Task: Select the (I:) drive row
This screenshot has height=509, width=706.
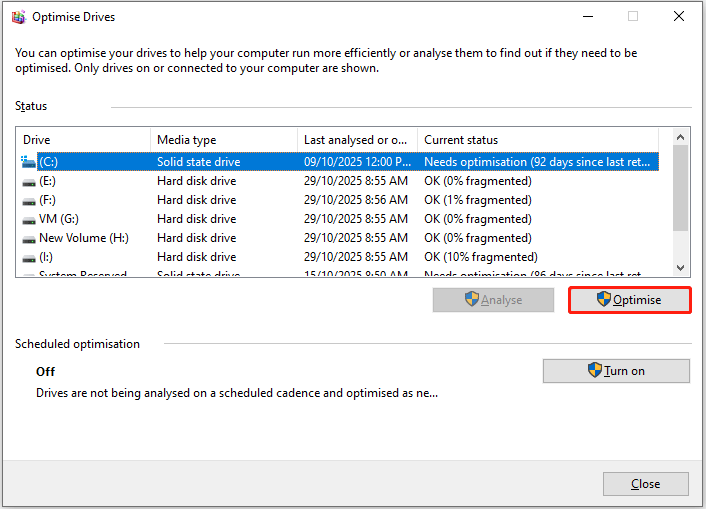Action: pyautogui.click(x=340, y=257)
